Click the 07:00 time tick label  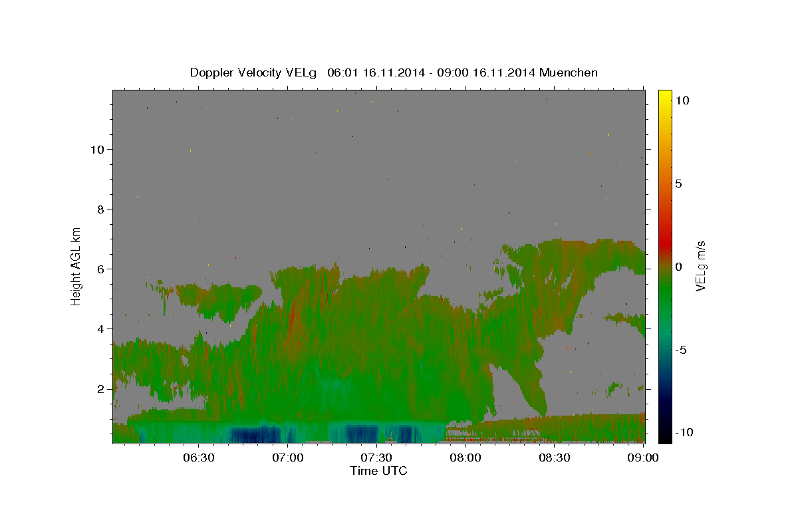coord(289,458)
